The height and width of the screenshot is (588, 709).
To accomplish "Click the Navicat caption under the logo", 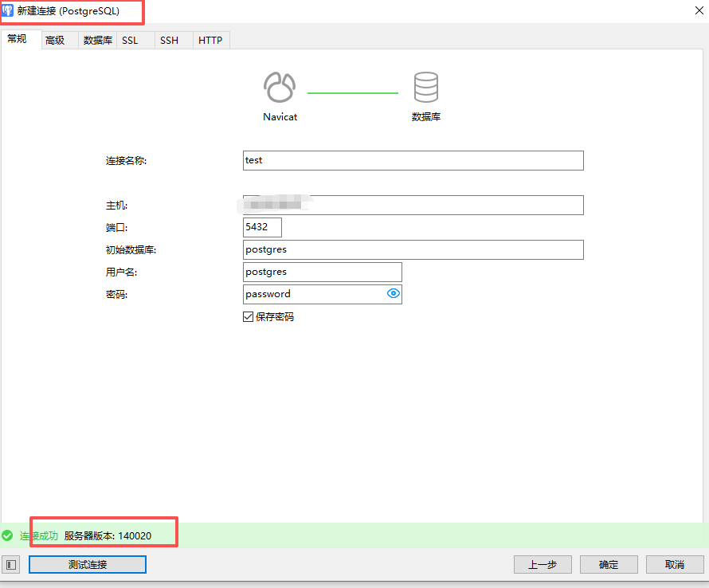I will (280, 116).
